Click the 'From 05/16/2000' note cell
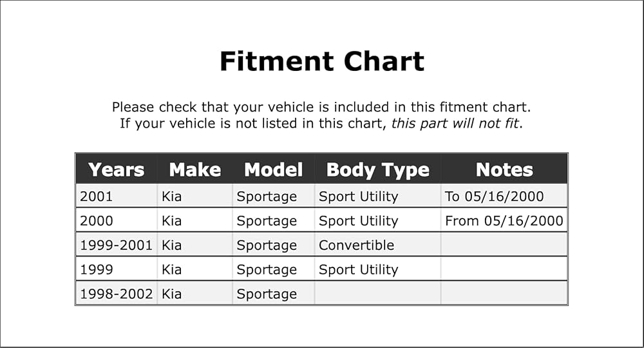Image resolution: width=644 pixels, height=348 pixels. tap(504, 220)
